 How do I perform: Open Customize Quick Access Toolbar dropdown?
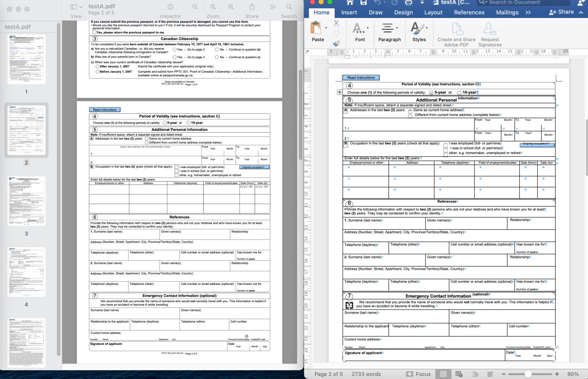click(x=422, y=3)
